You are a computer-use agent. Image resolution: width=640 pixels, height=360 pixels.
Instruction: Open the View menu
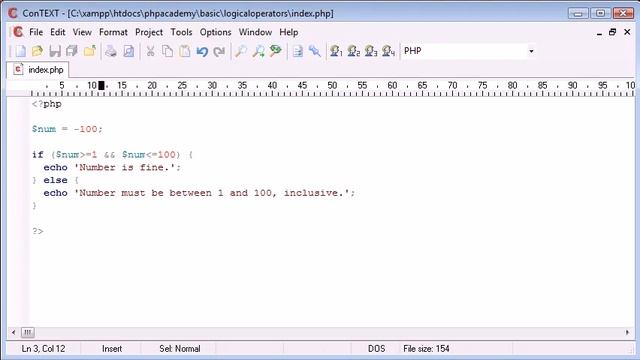coord(82,32)
